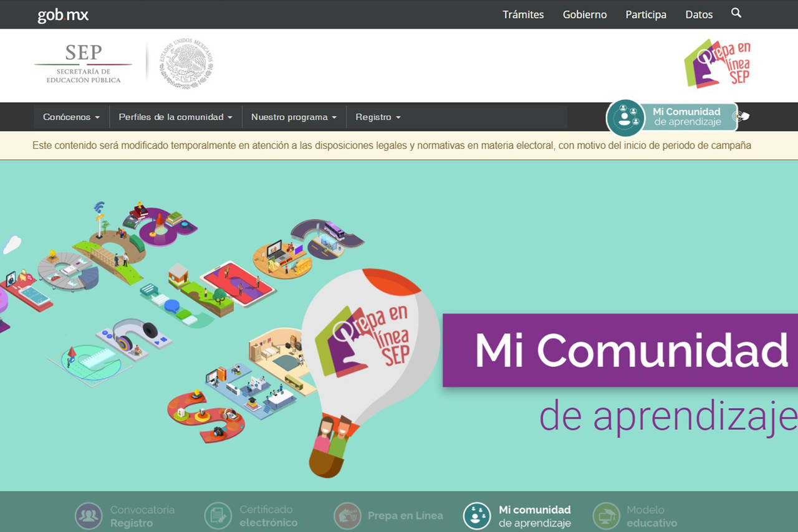Click the Mexican national coat of arms seal

coord(186,64)
